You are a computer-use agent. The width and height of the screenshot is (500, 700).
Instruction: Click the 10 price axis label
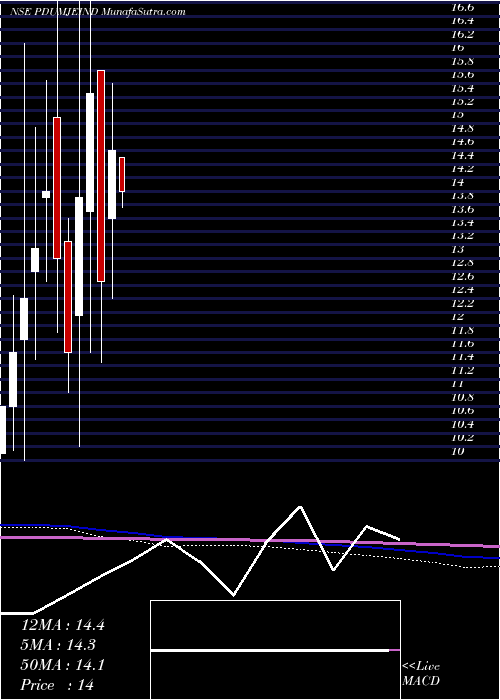coord(458,451)
